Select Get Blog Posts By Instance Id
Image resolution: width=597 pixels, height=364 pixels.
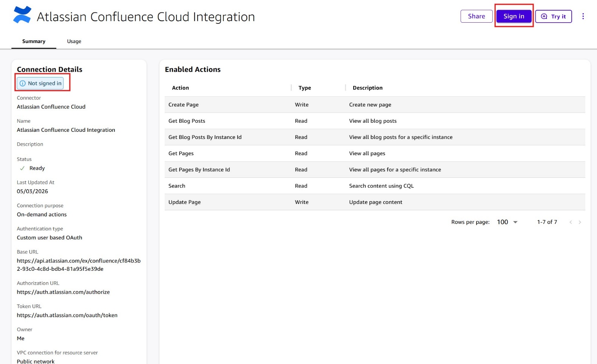(375, 137)
